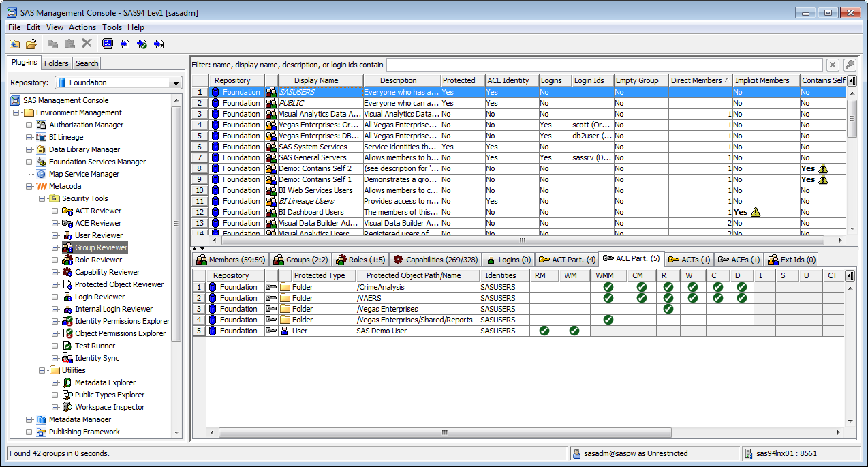Sort by the Direct Members column header

click(700, 80)
